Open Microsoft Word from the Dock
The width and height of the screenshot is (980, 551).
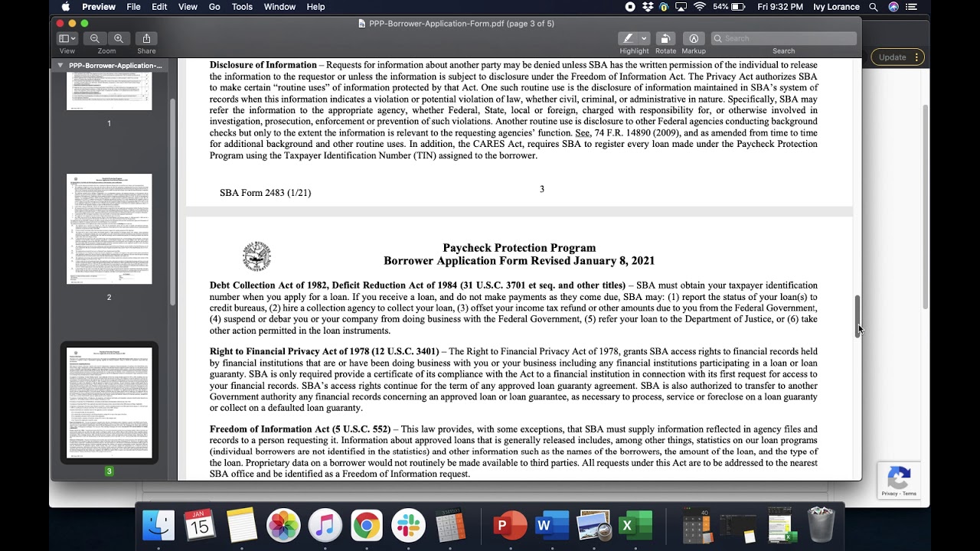(x=552, y=526)
